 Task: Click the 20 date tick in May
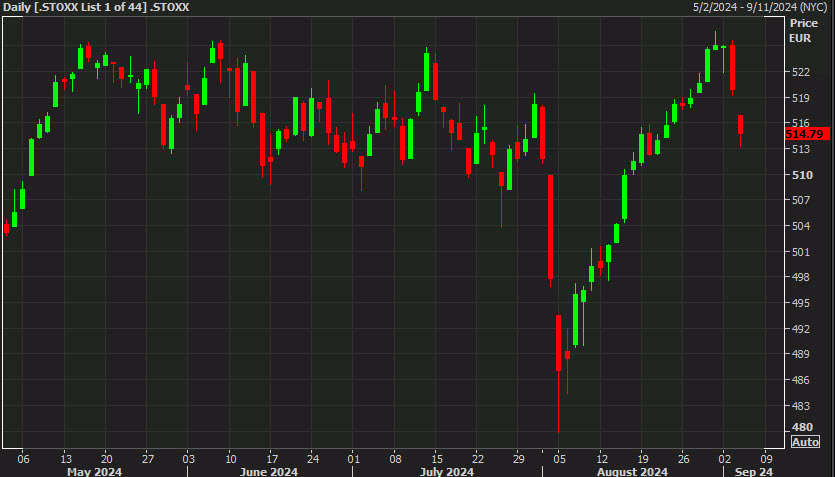pos(105,459)
